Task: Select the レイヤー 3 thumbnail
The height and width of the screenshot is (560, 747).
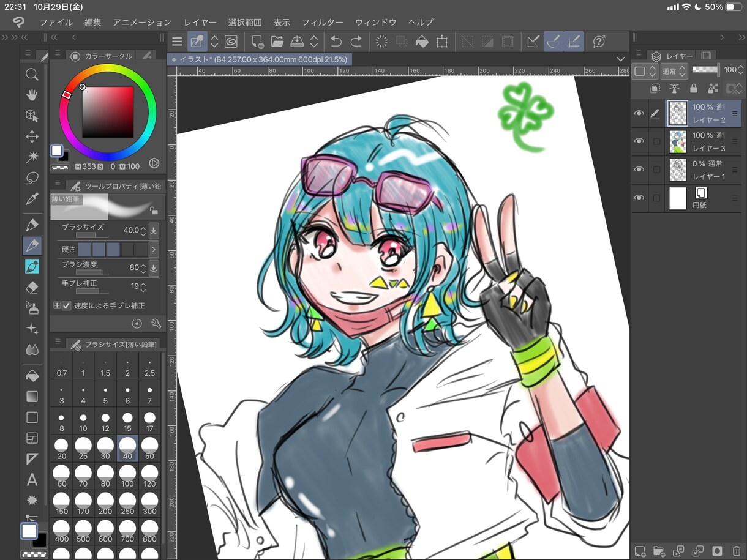Action: coord(677,141)
